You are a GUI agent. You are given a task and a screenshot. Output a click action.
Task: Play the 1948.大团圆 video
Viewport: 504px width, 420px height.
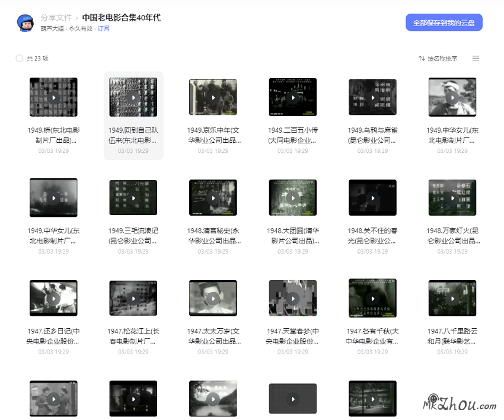(292, 197)
